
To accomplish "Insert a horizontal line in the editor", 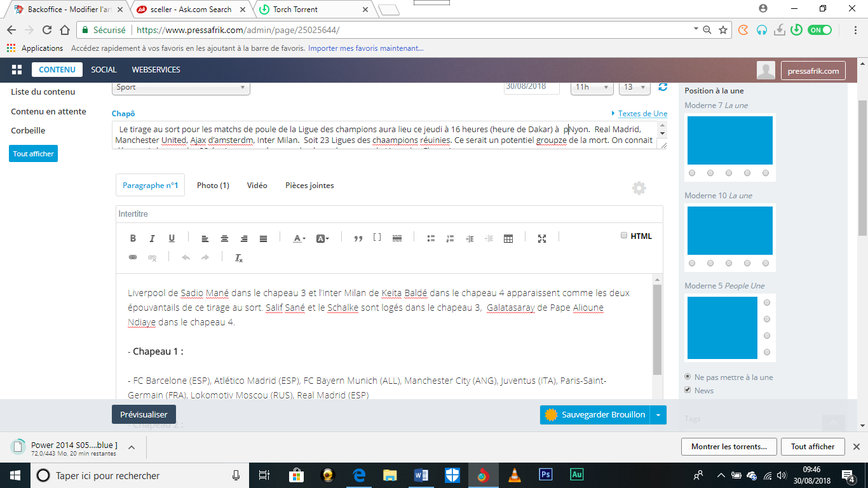I will (397, 238).
